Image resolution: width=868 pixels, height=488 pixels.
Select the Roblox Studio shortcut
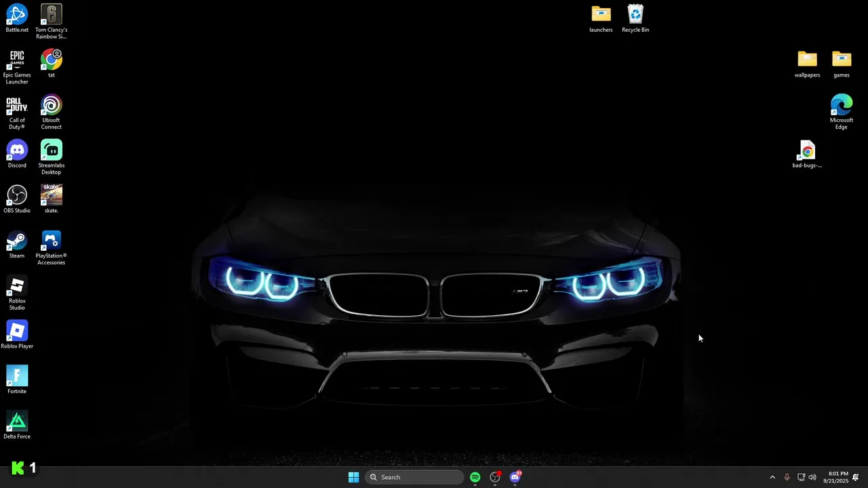(17, 293)
